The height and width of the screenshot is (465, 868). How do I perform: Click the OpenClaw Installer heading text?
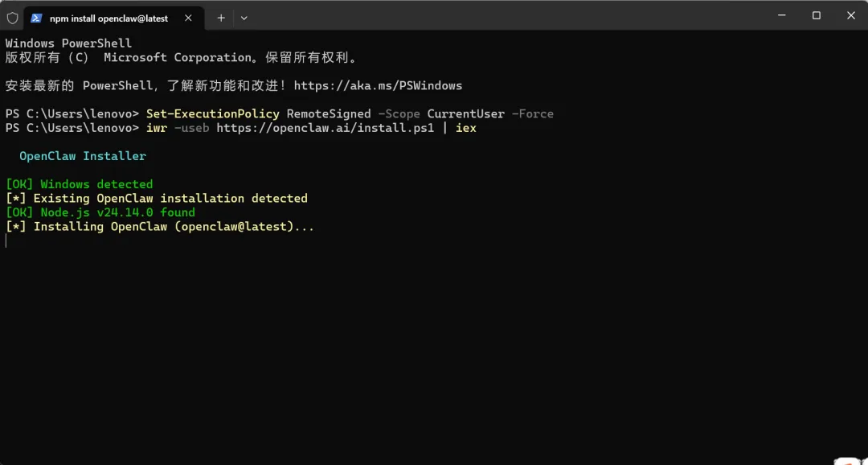pyautogui.click(x=83, y=156)
